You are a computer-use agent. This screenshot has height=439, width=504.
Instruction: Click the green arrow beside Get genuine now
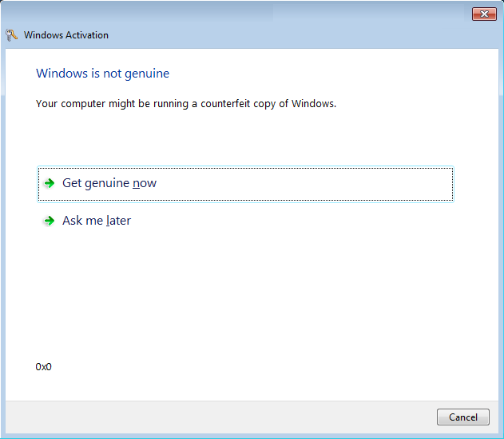click(50, 183)
